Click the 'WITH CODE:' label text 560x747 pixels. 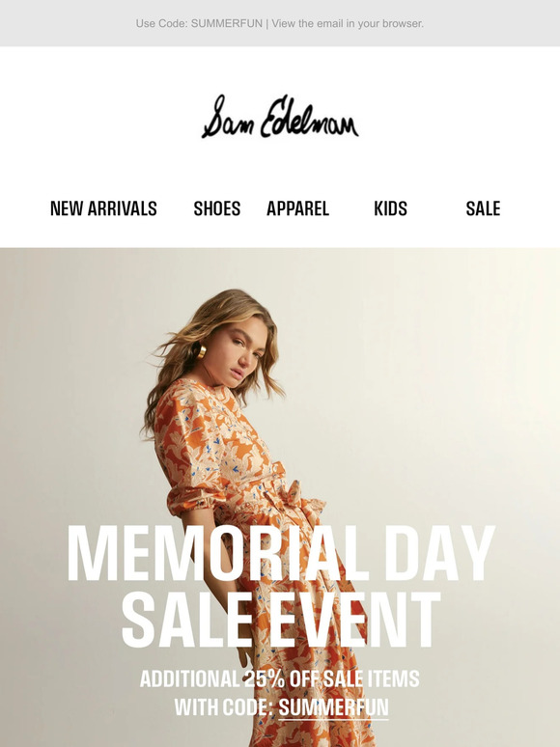tap(223, 707)
